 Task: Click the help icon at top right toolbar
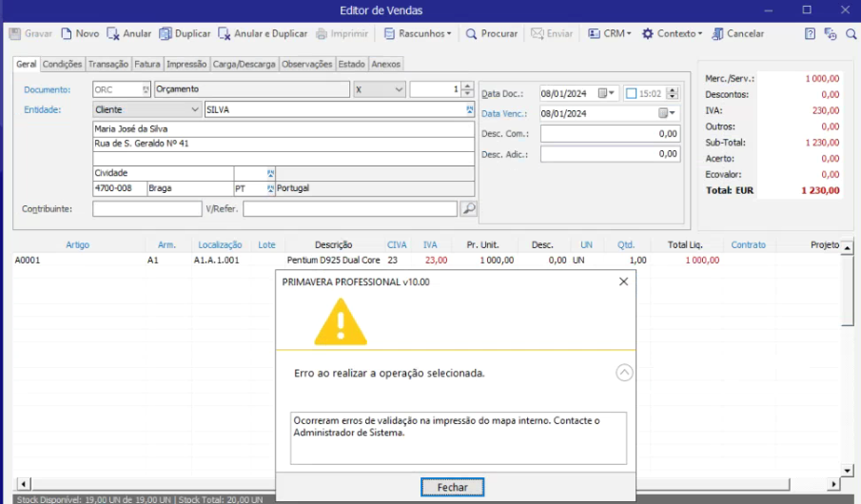(x=810, y=33)
